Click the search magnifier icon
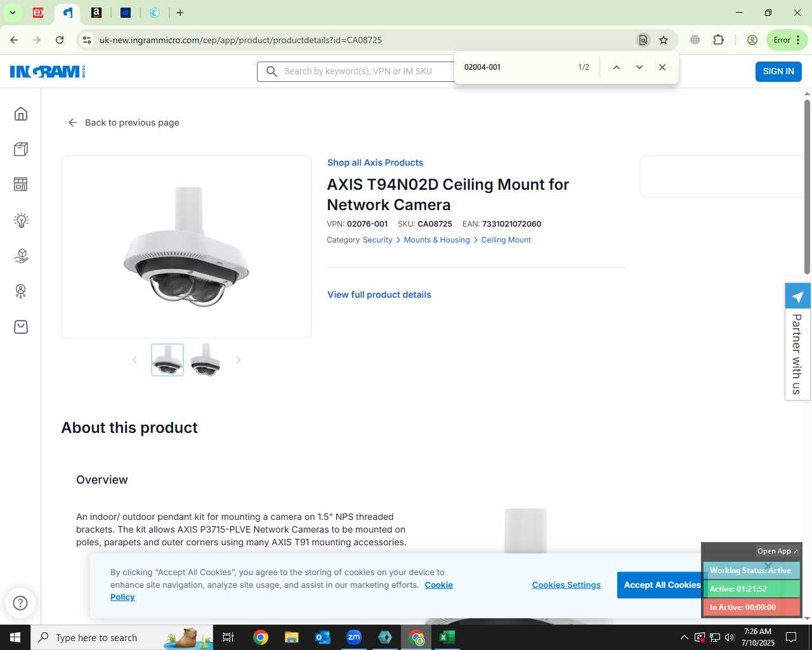812x650 pixels. [x=272, y=71]
